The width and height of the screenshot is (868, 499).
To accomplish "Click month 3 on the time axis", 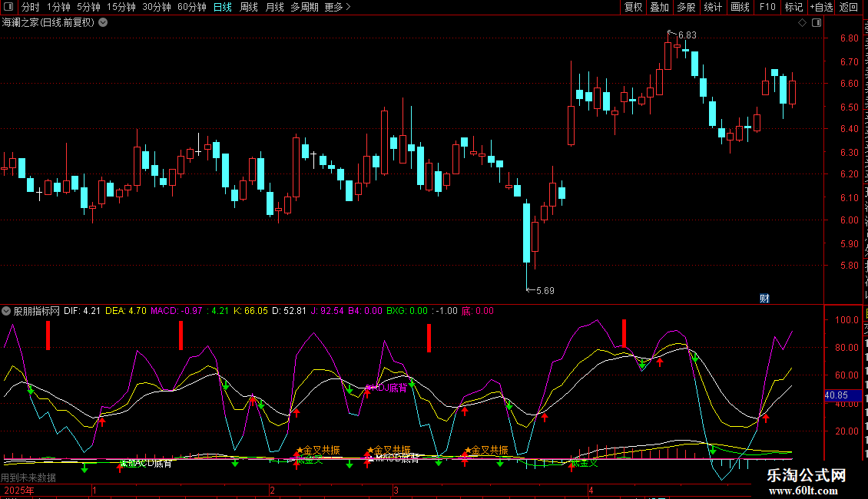I will pos(396,491).
